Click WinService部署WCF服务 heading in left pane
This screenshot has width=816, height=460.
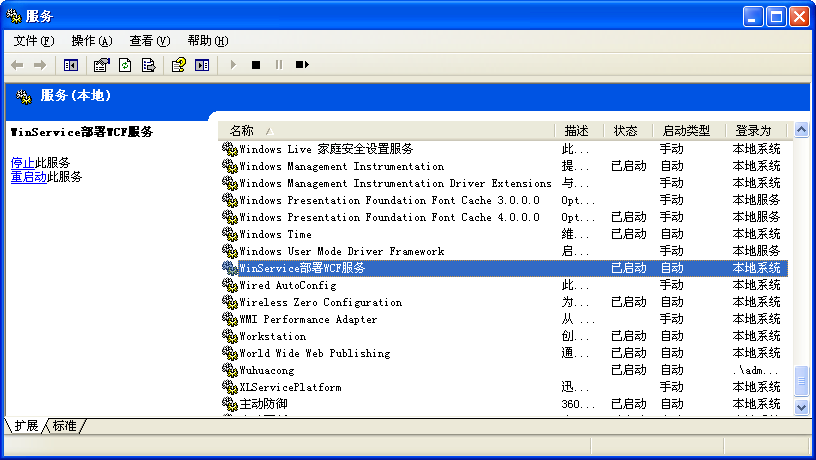tap(82, 132)
